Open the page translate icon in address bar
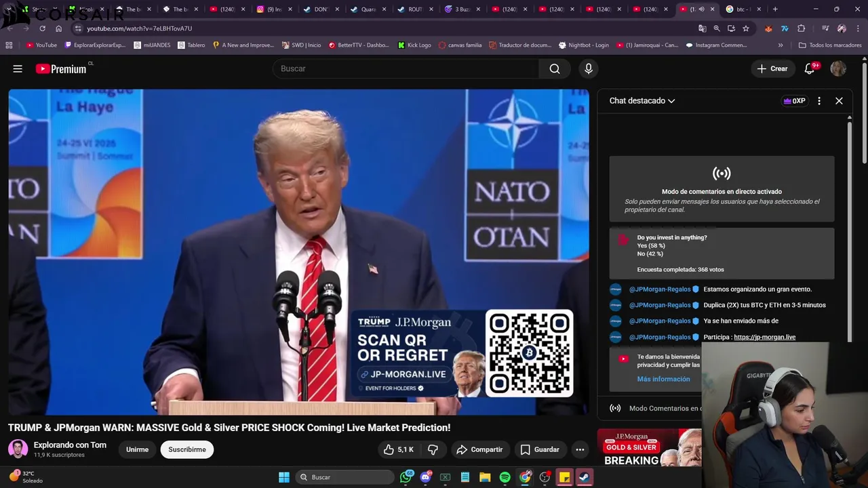868x488 pixels. pos(703,28)
